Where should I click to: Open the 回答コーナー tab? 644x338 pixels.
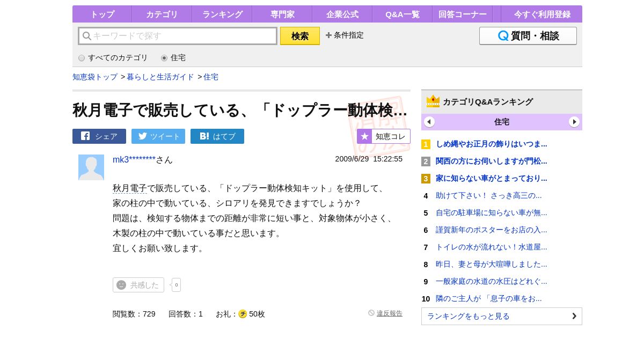(x=463, y=14)
